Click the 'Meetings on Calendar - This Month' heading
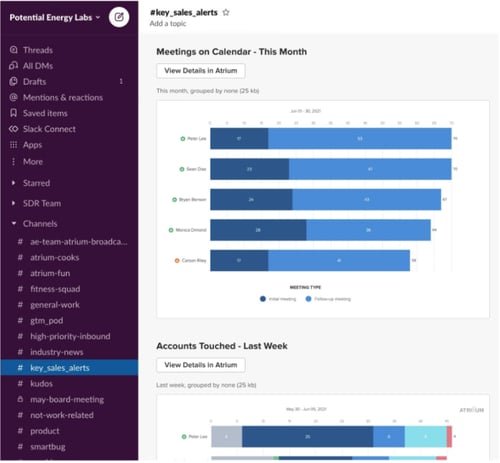Image resolution: width=500 pixels, height=463 pixels. 232,52
